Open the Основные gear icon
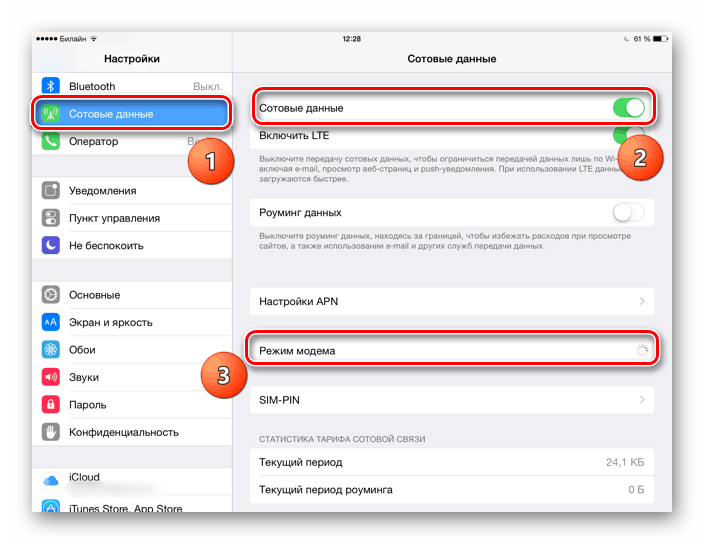 click(51, 294)
